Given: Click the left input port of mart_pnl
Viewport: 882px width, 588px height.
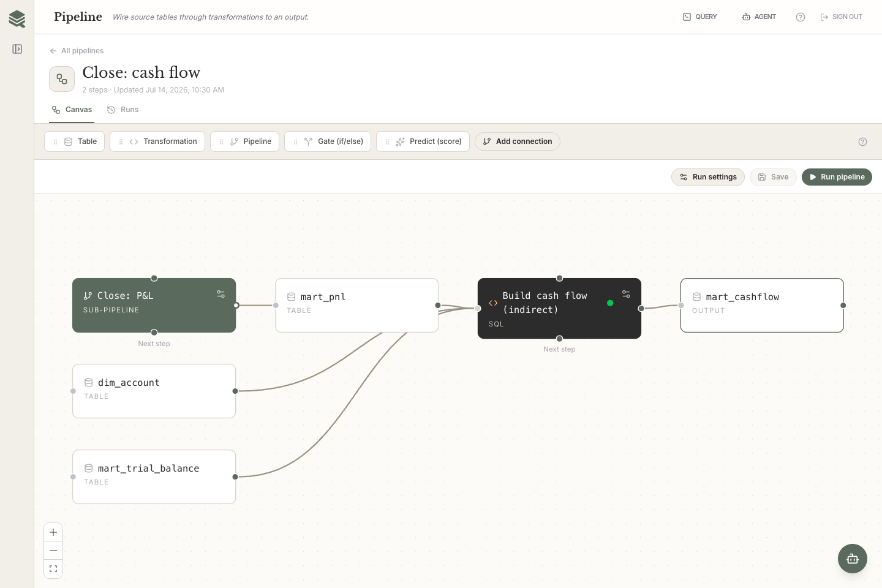Looking at the screenshot, I should 276,305.
